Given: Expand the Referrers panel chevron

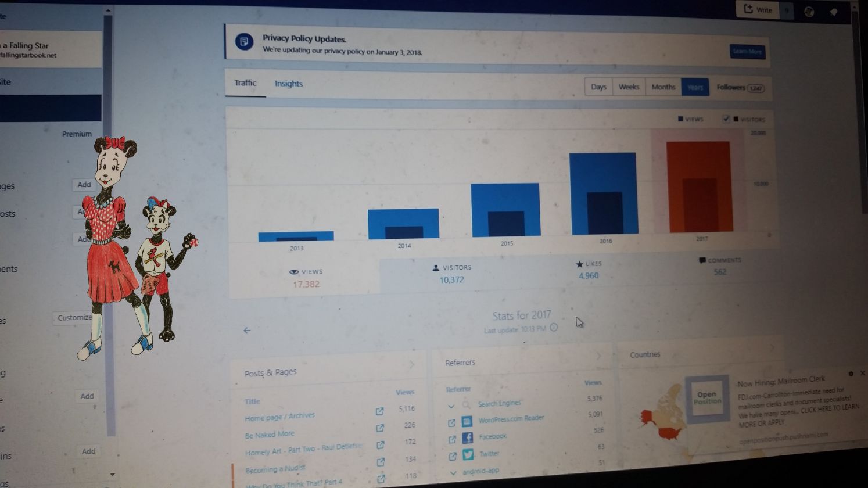Looking at the screenshot, I should (598, 356).
